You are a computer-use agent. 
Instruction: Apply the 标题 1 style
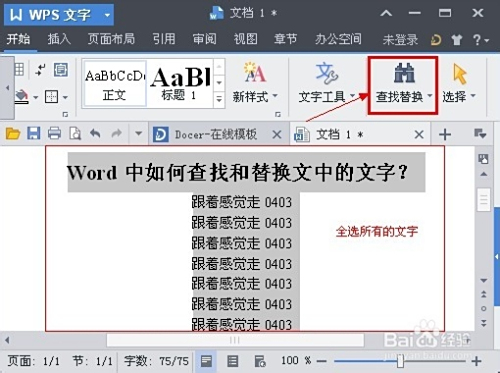180,83
